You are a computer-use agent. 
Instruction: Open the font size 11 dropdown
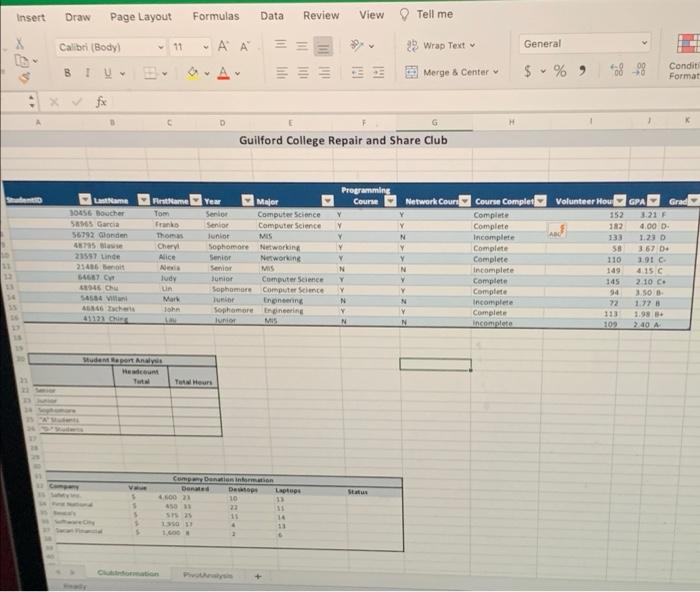[205, 47]
